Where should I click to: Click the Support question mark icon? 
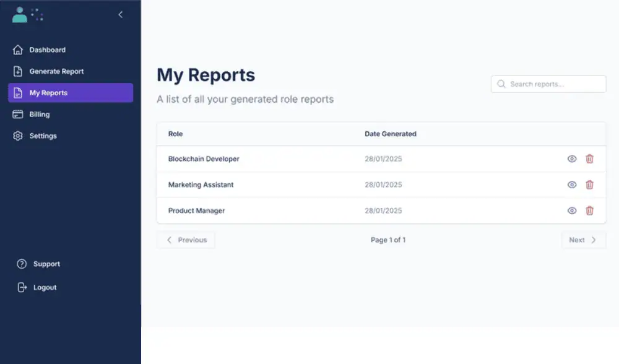coord(22,264)
